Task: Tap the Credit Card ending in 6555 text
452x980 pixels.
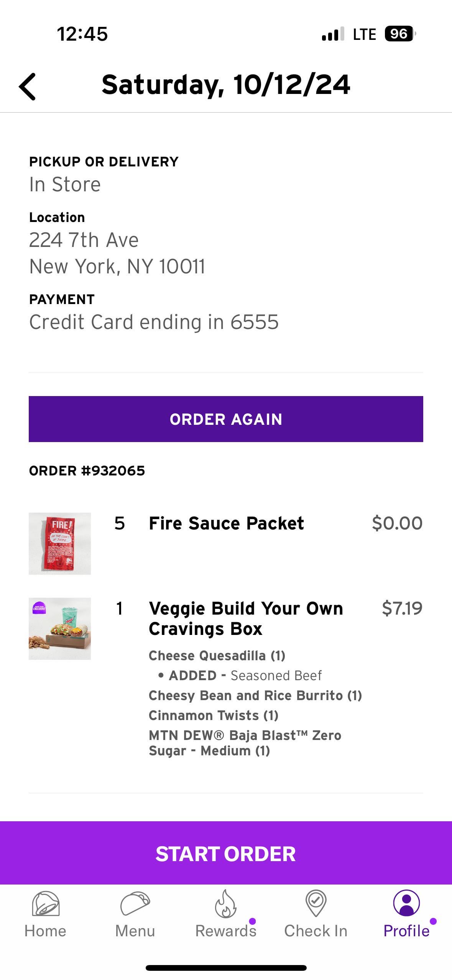Action: click(154, 322)
